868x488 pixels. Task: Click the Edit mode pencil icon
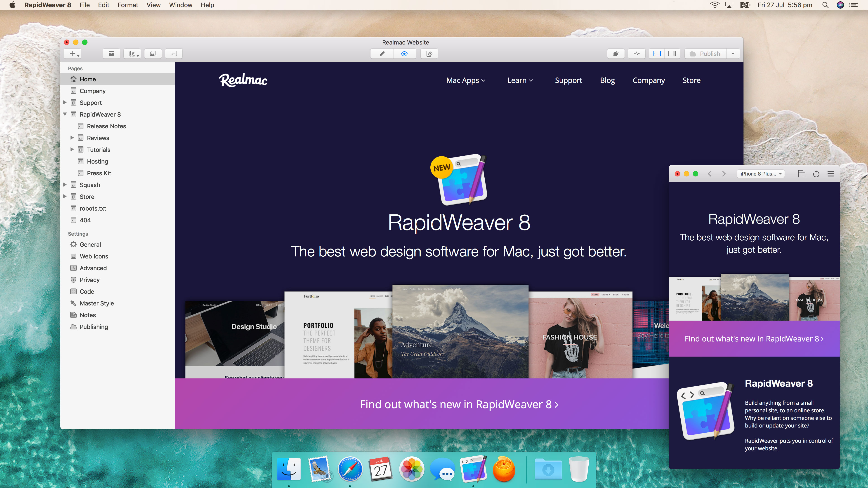click(x=382, y=54)
